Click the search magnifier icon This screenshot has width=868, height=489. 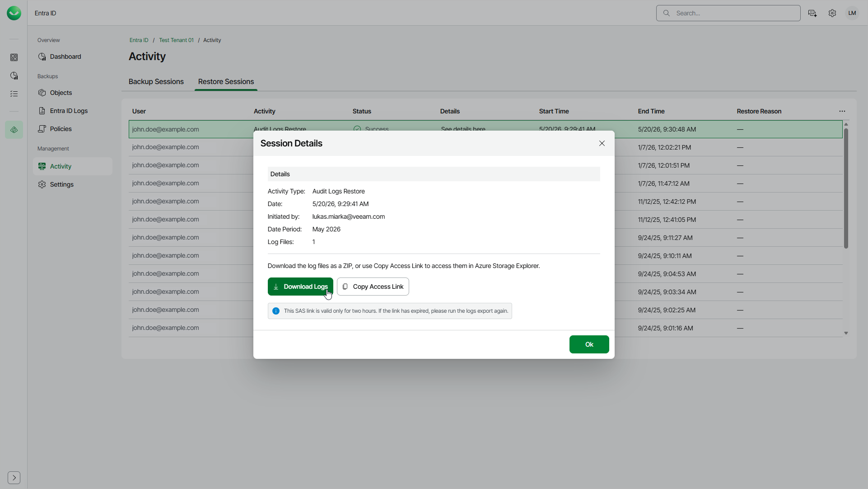click(666, 13)
